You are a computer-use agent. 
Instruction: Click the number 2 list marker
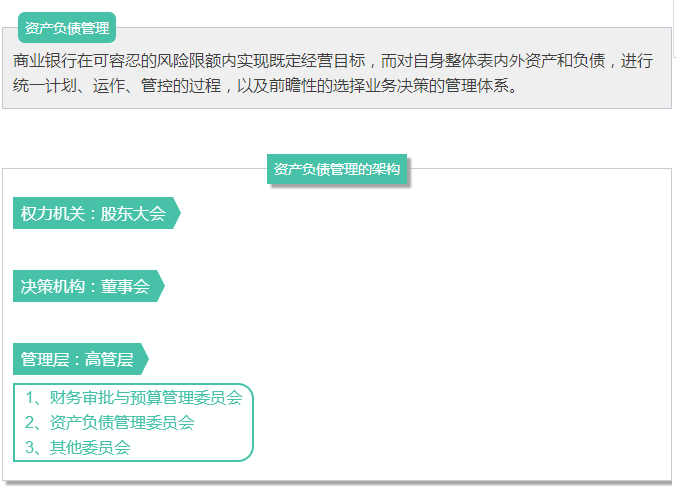point(31,422)
